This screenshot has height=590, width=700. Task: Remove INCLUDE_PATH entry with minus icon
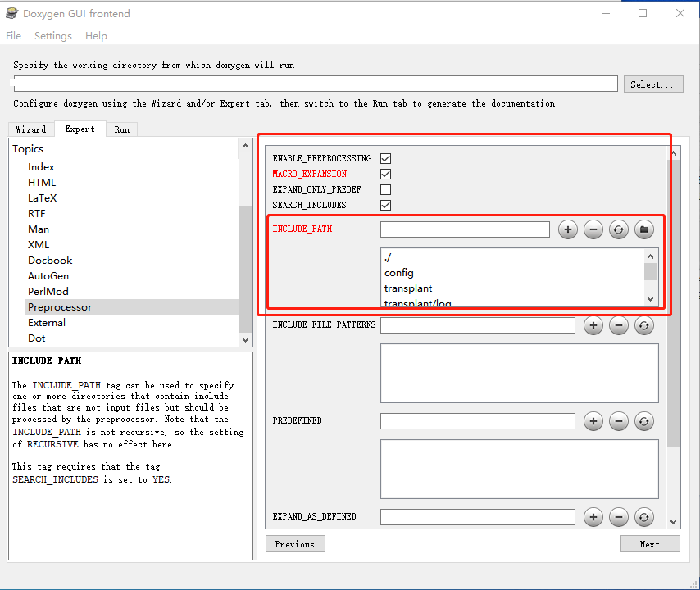(x=593, y=229)
